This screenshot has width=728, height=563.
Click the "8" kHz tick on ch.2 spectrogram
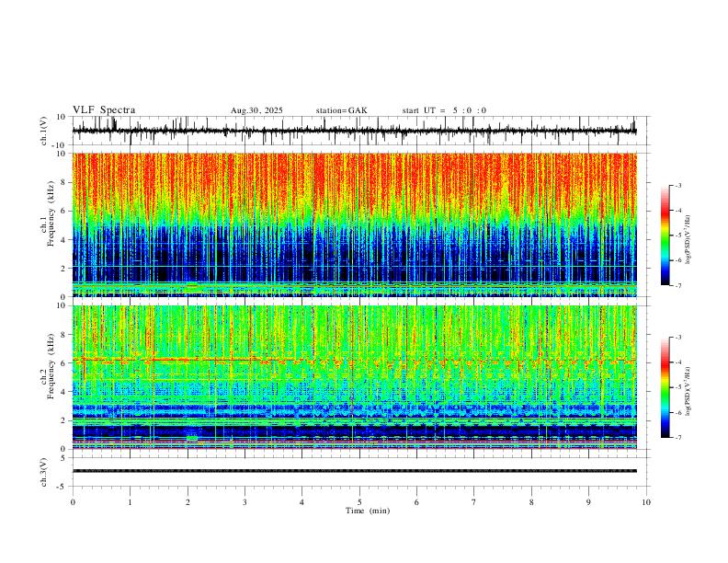point(64,335)
